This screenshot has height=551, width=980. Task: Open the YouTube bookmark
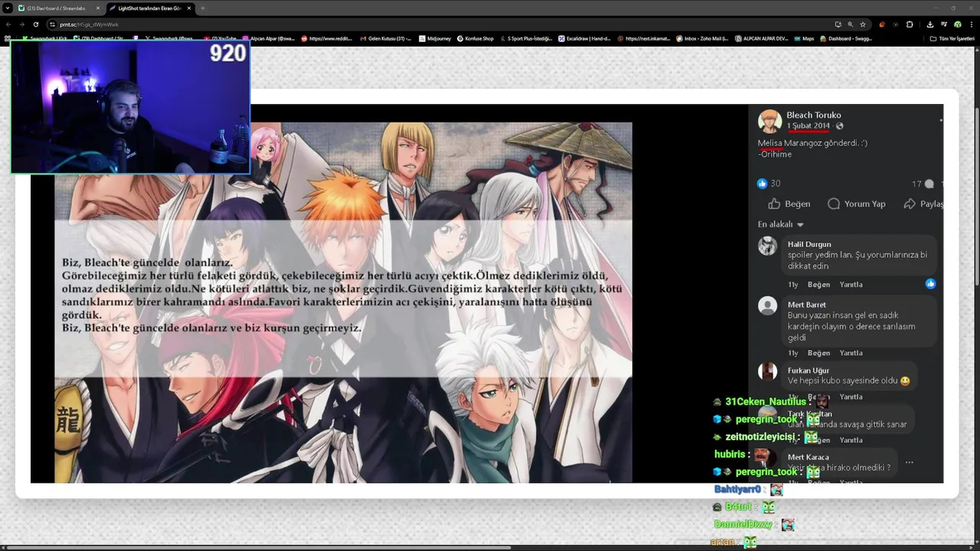pyautogui.click(x=220, y=38)
